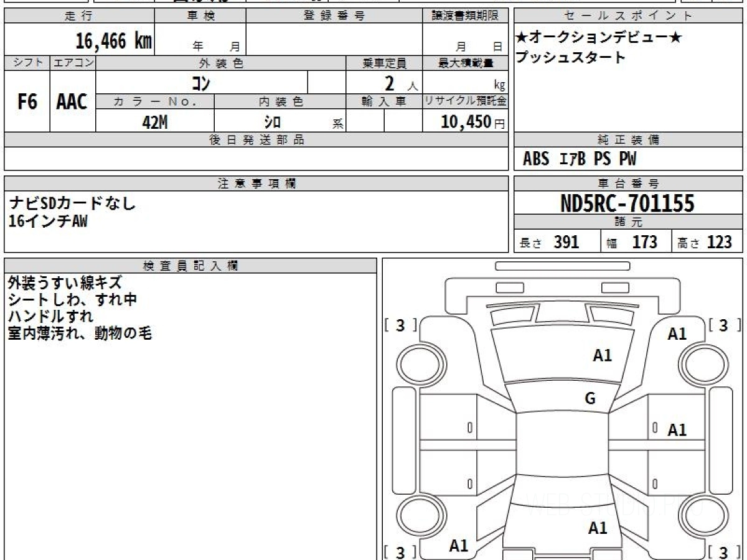This screenshot has height=560, width=747.
Task: Click the A1 mark on the front fender
Action: [677, 334]
